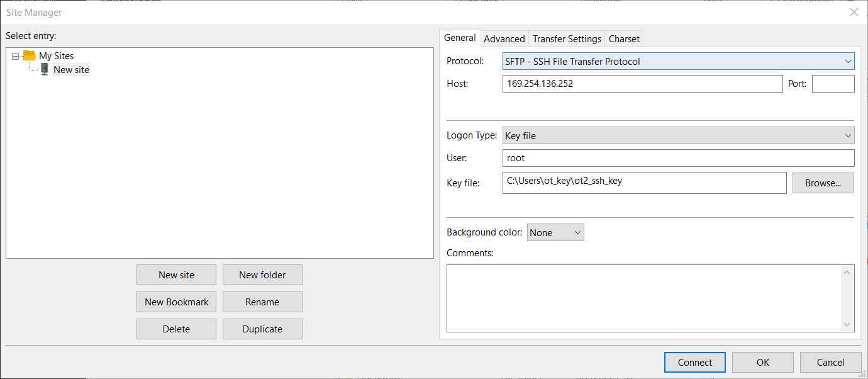Close the Site Manager dialog
The image size is (868, 379).
(x=854, y=12)
